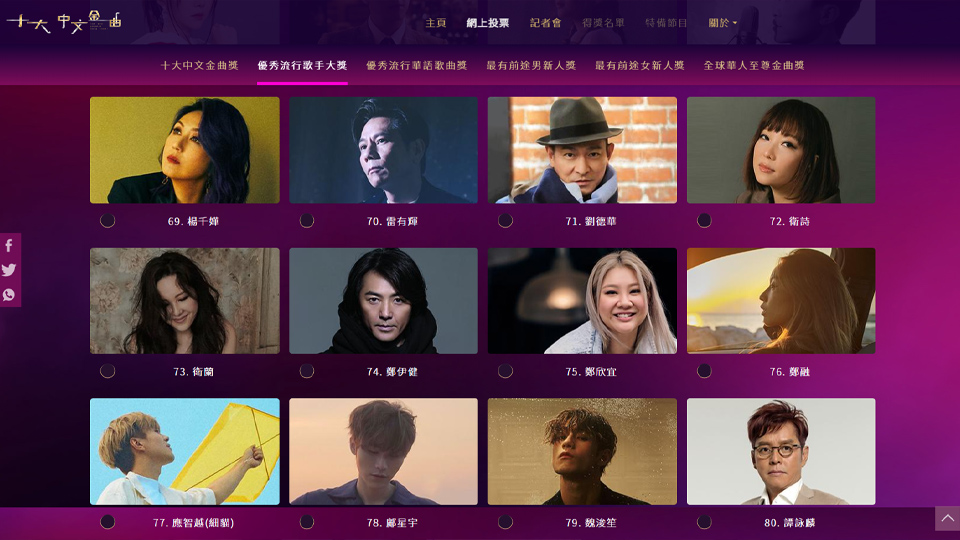Viewport: 960px width, 540px height.
Task: Switch to the 十大中文金曲獎 tab
Action: point(200,66)
